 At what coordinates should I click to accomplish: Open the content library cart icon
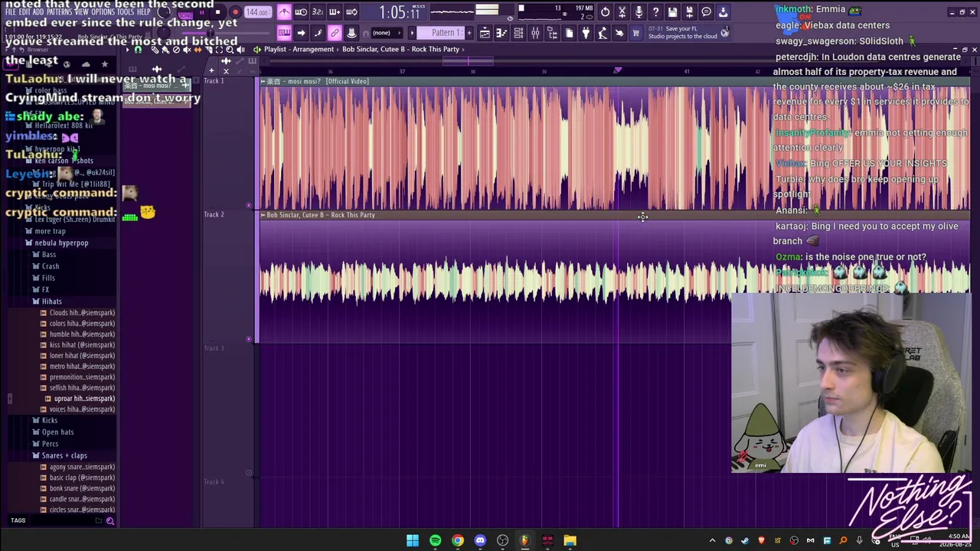(636, 33)
